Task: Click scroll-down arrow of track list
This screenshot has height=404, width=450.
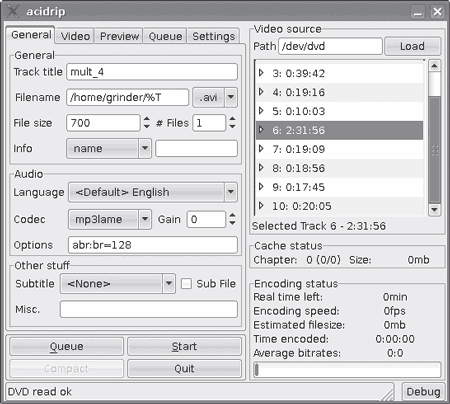Action: point(434,210)
